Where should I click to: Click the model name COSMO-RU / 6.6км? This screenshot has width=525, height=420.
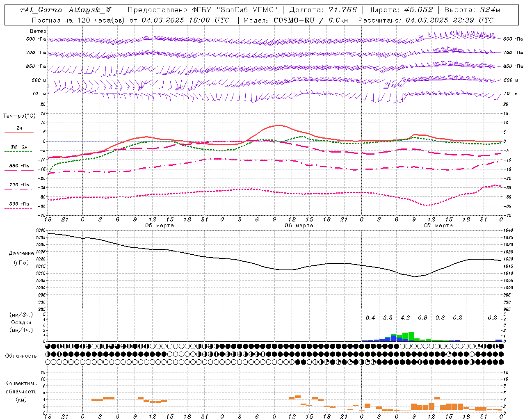coord(310,20)
